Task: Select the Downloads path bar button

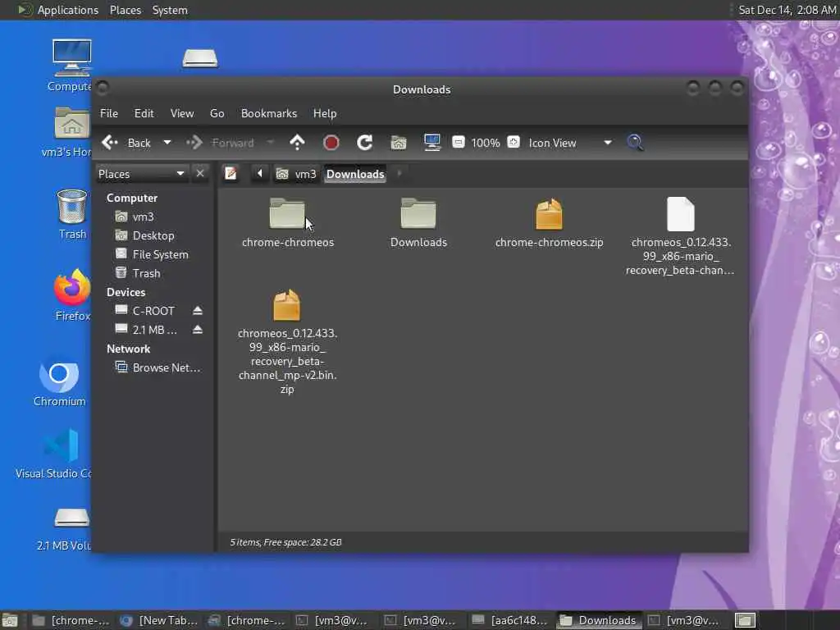Action: tap(355, 174)
